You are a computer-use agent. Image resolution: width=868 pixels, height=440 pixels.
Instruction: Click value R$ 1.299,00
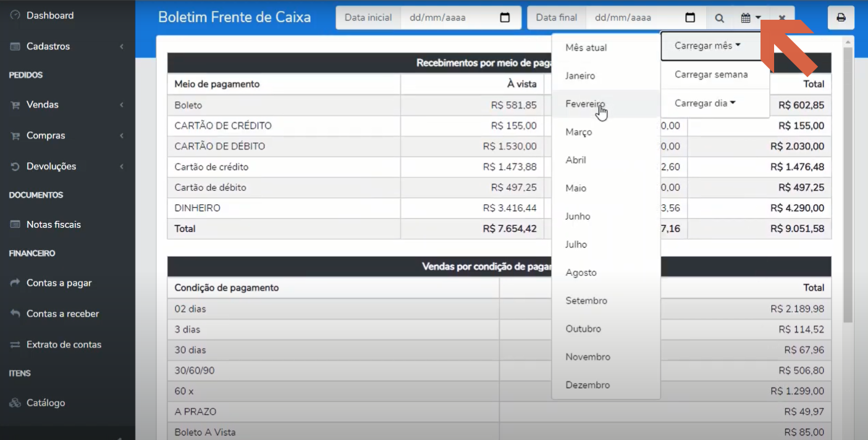(x=797, y=391)
